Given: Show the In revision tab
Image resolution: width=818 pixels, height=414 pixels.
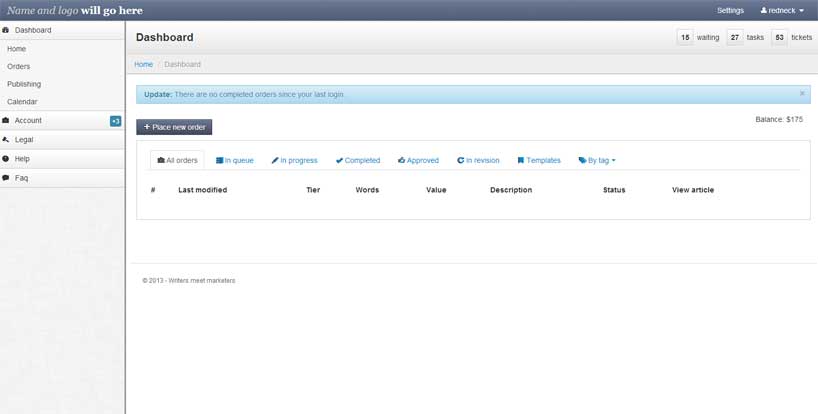Looking at the screenshot, I should pyautogui.click(x=478, y=160).
